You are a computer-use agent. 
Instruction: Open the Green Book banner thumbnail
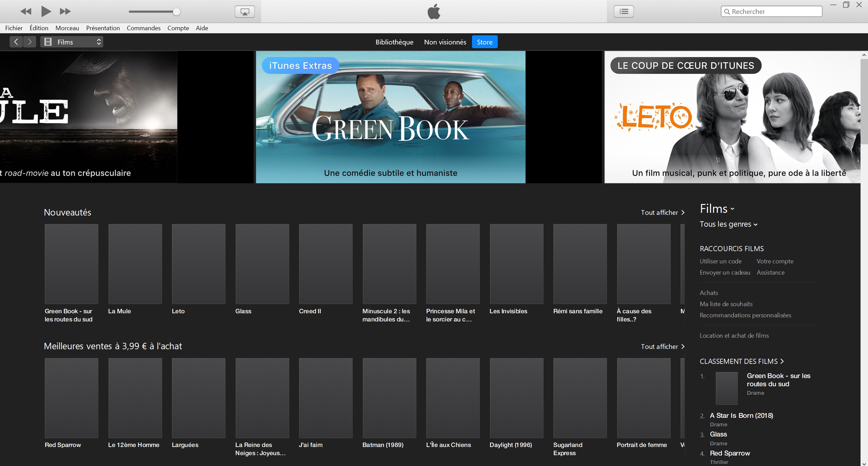click(390, 117)
